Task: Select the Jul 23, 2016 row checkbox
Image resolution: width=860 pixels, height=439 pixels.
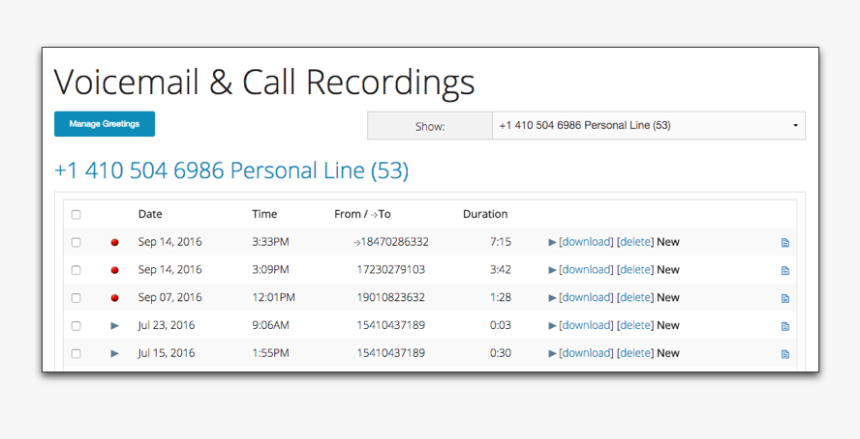Action: (x=76, y=325)
